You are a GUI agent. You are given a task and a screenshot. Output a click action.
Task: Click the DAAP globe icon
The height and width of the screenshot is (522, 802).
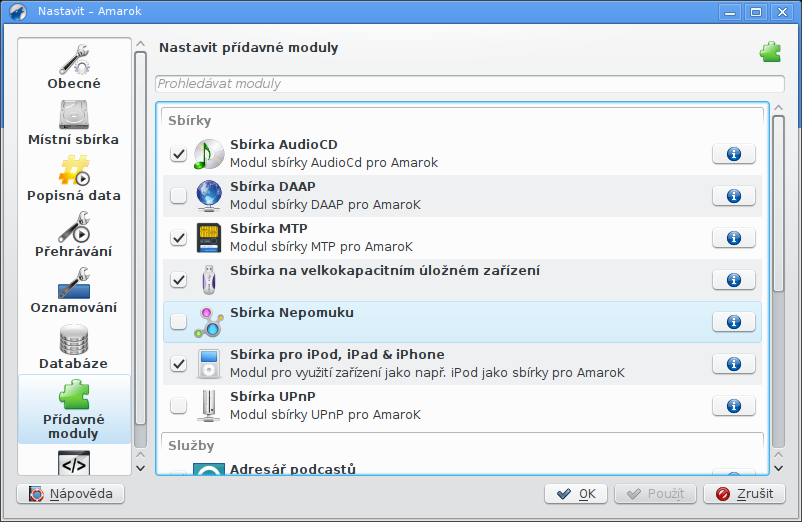pos(209,196)
